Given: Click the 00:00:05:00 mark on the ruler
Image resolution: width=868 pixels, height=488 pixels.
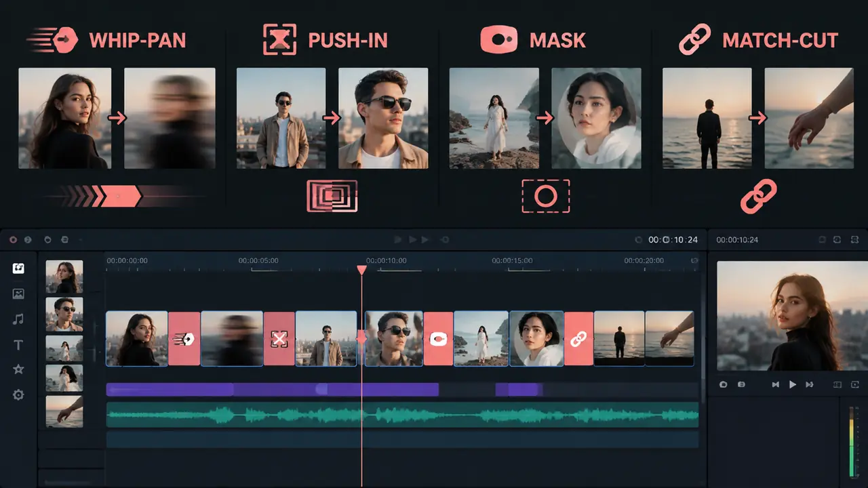Looking at the screenshot, I should click(x=258, y=260).
